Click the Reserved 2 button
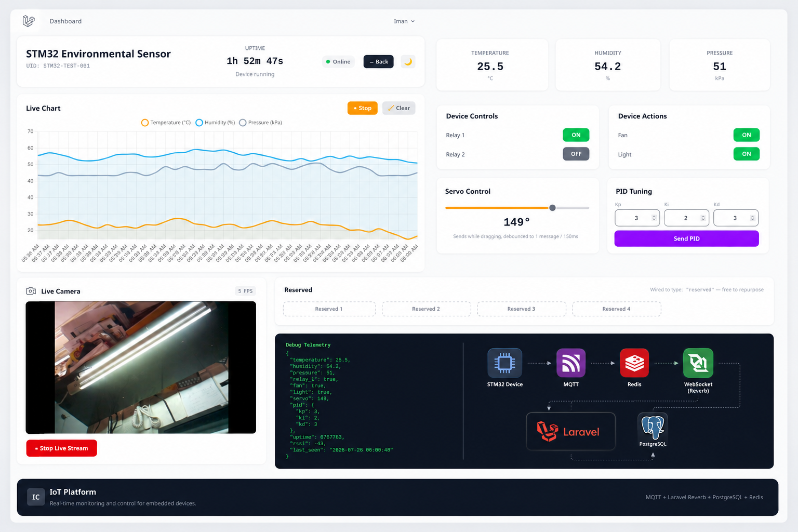This screenshot has height=532, width=798. (x=426, y=309)
